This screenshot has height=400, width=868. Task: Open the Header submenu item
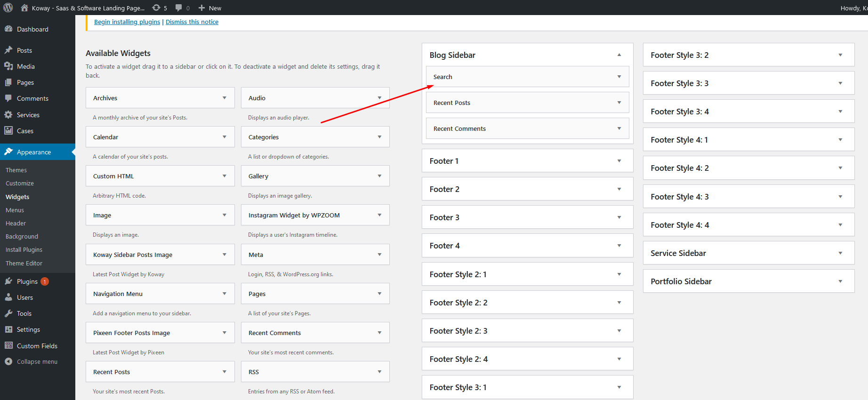(x=16, y=223)
